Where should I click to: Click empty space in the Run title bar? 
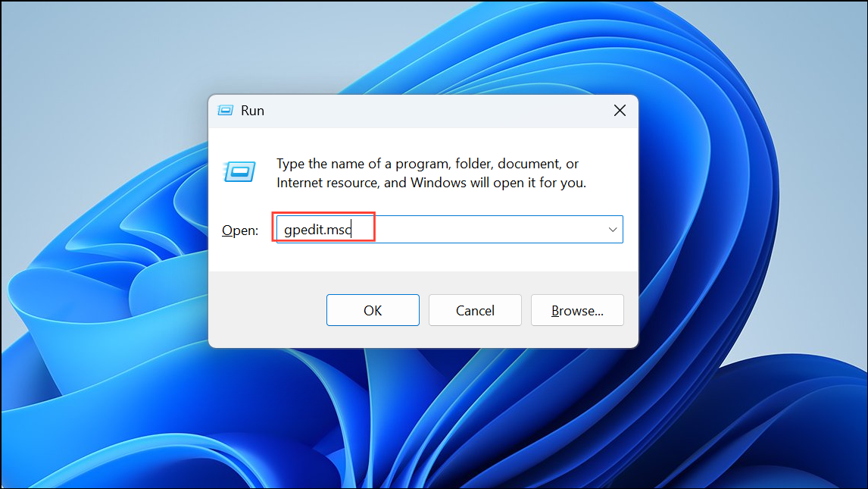432,111
